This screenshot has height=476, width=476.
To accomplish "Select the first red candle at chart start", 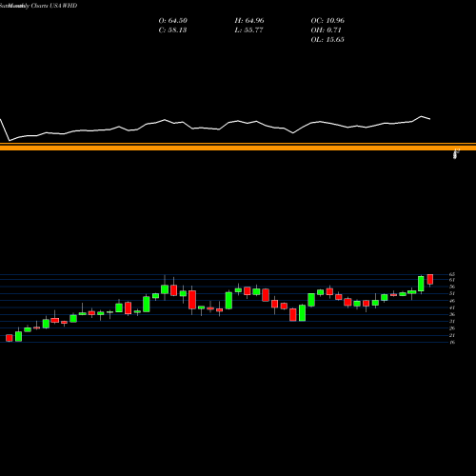I will pyautogui.click(x=10, y=338).
